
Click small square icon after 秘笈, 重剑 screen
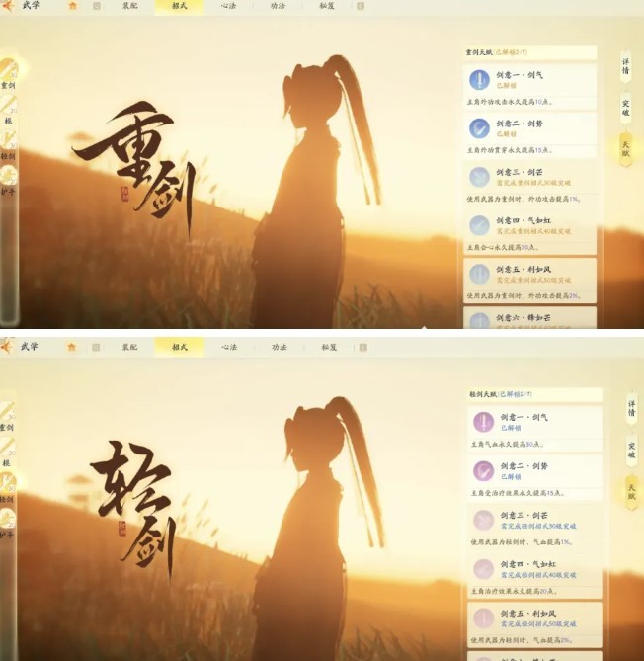[361, 6]
